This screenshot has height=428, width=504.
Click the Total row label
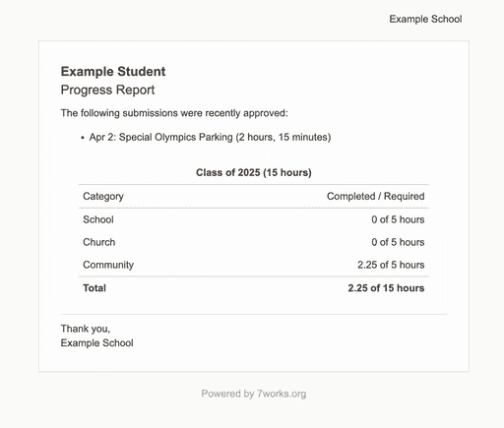tap(94, 288)
